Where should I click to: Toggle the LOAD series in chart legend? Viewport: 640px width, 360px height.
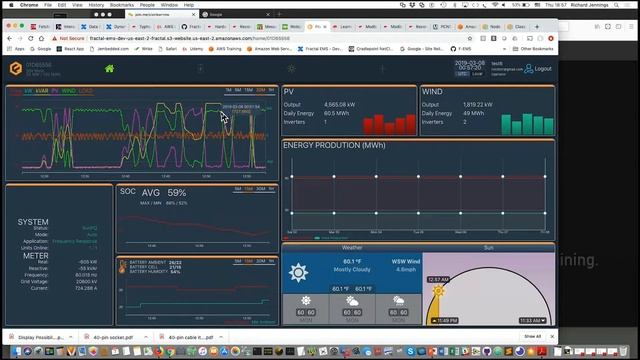coord(85,91)
